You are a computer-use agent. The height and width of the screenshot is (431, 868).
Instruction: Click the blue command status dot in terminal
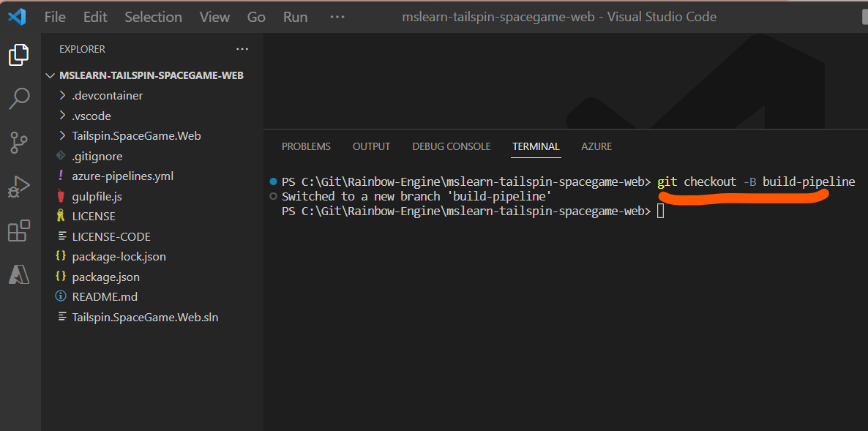(272, 181)
